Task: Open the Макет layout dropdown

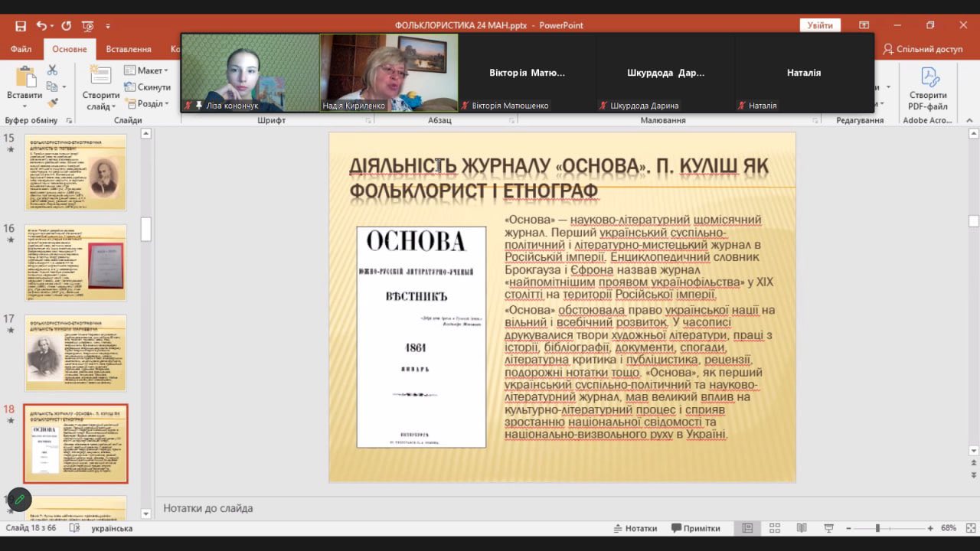Action: (145, 70)
